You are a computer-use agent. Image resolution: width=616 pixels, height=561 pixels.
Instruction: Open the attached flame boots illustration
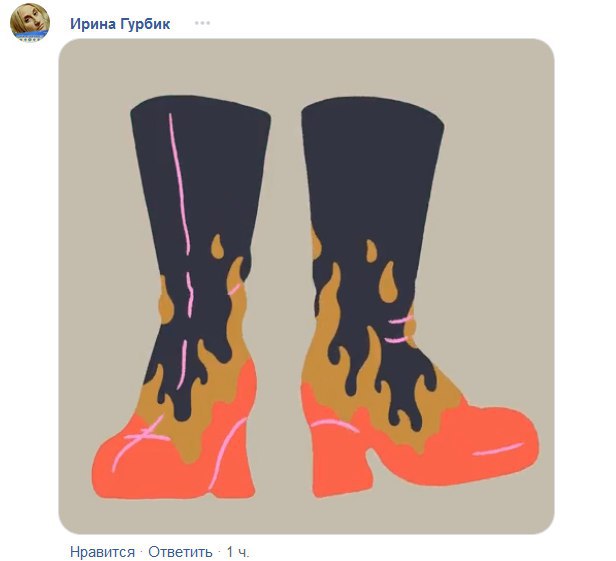pos(306,286)
